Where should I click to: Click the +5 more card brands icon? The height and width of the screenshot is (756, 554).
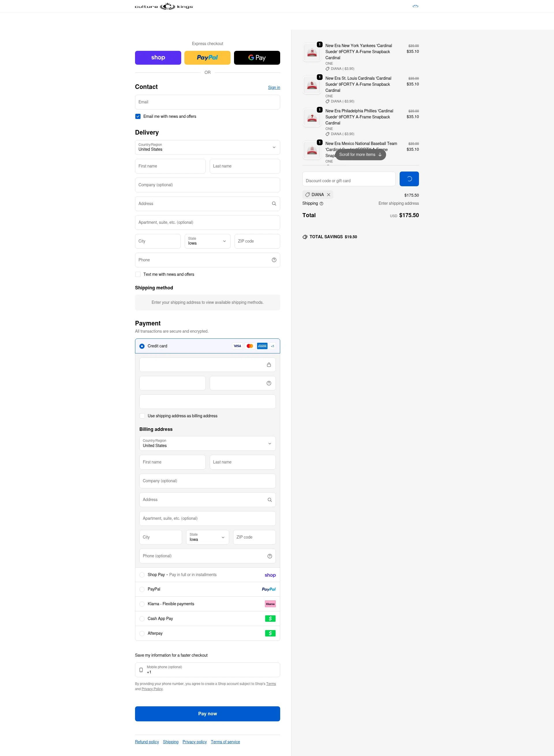[x=272, y=346]
